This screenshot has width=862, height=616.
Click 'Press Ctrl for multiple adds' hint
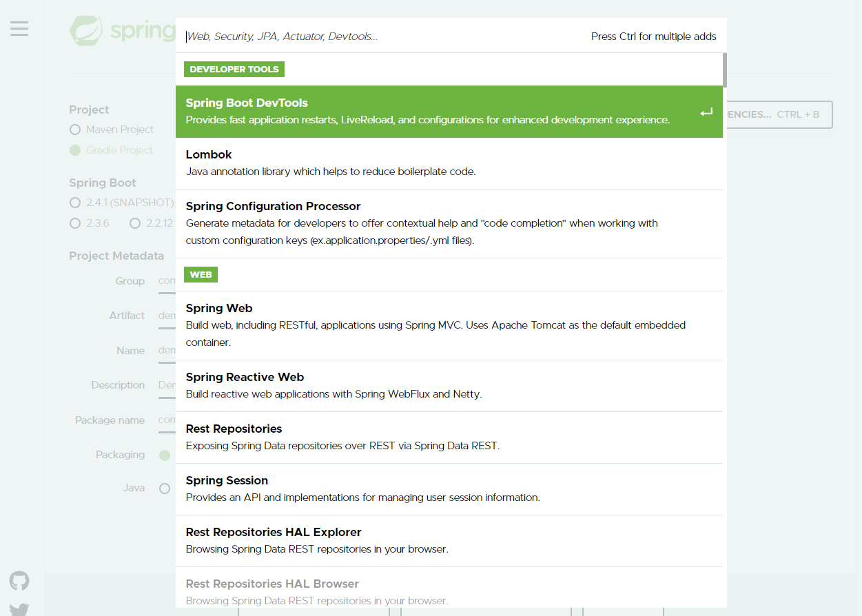654,37
